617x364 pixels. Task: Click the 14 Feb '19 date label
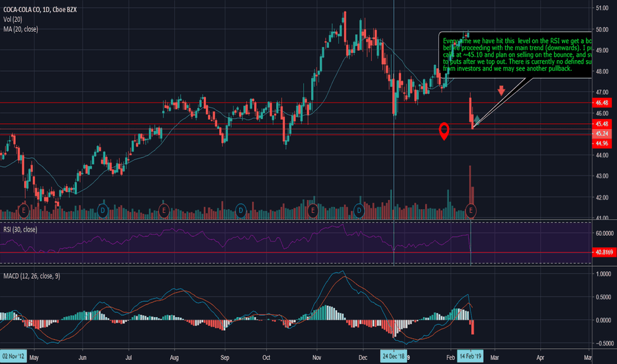click(470, 357)
